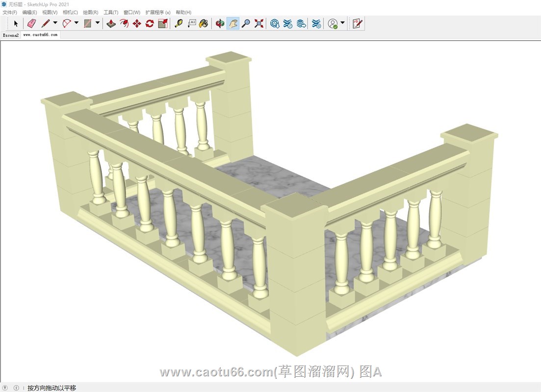Image resolution: width=541 pixels, height=392 pixels.
Task: Select the Arc tool
Action: pyautogui.click(x=67, y=24)
